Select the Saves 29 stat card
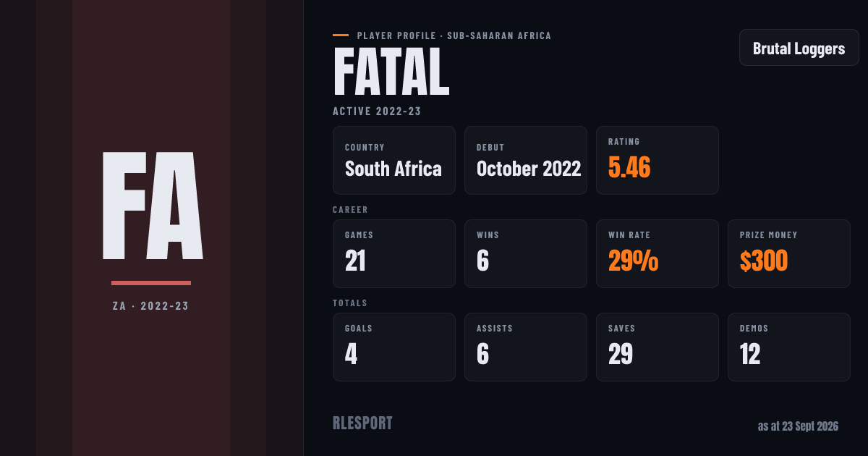This screenshot has width=868, height=456. click(x=658, y=347)
